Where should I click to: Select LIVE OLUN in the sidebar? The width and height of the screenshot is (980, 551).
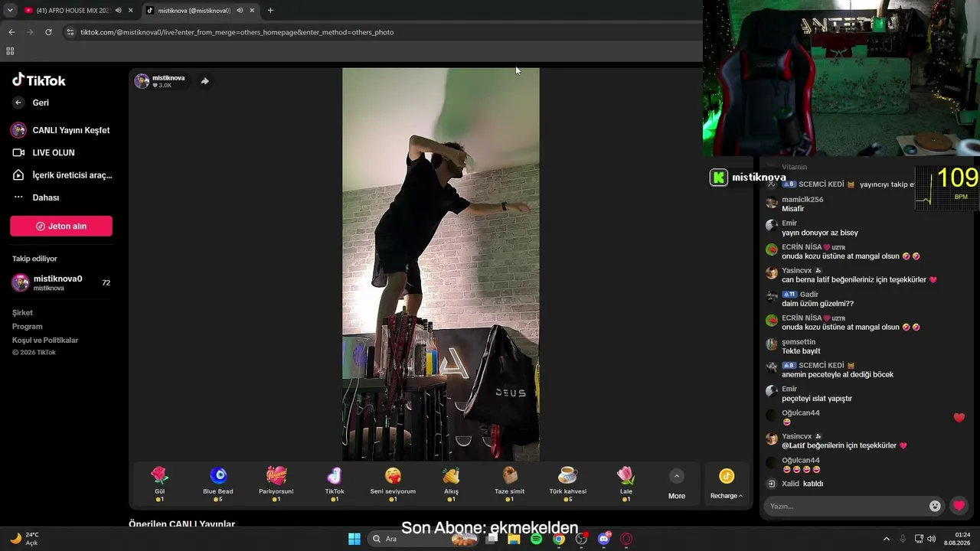pyautogui.click(x=44, y=152)
